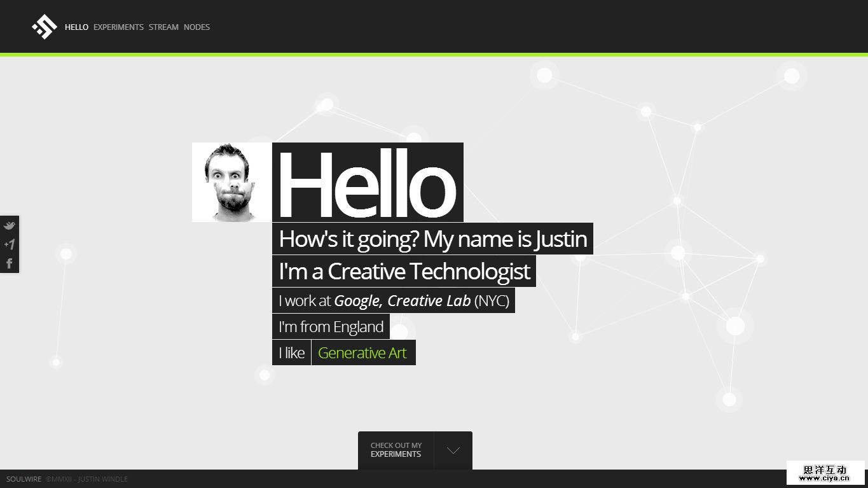Click the SOULWIRE footer text

(24, 479)
